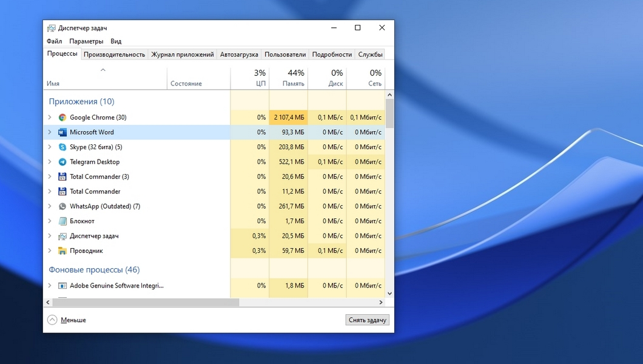This screenshot has width=643, height=364.
Task: Select the Процессы tab
Action: tap(62, 54)
